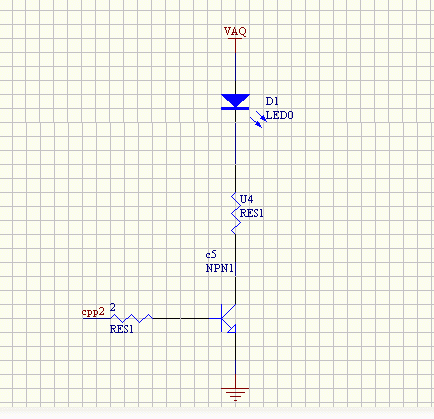Image resolution: width=434 pixels, height=419 pixels.
Task: Select the cpp2 net label
Action: pyautogui.click(x=93, y=312)
